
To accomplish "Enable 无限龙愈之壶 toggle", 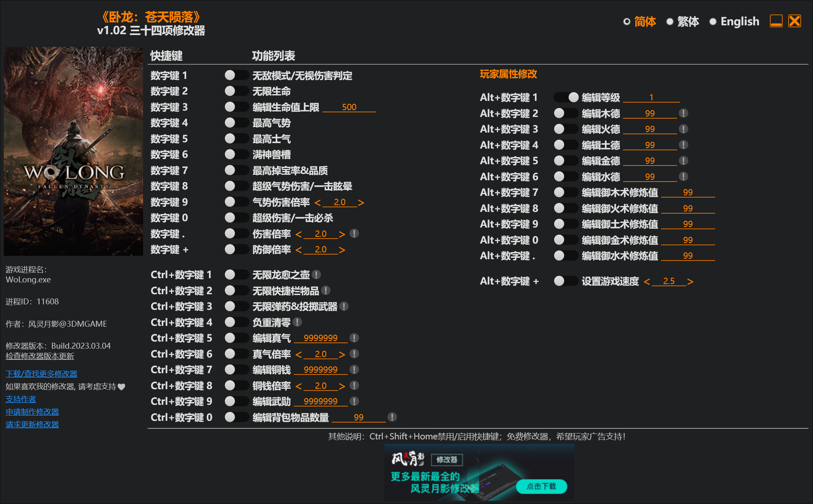I will tap(236, 275).
